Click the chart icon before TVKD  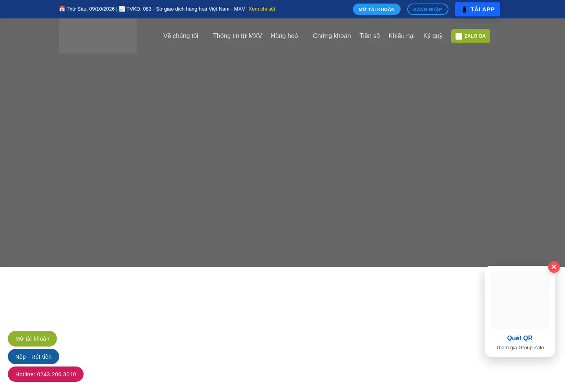point(122,9)
